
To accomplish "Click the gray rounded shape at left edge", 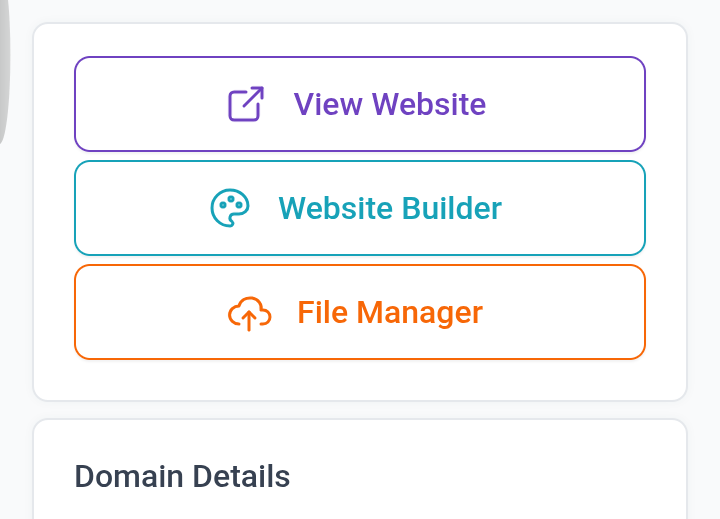I will coord(4,70).
